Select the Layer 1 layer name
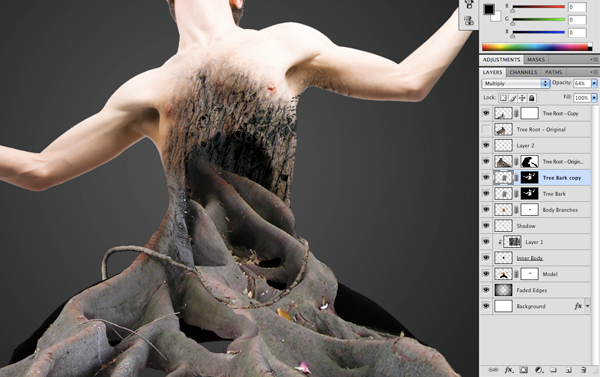The height and width of the screenshot is (377, 600). tap(534, 242)
